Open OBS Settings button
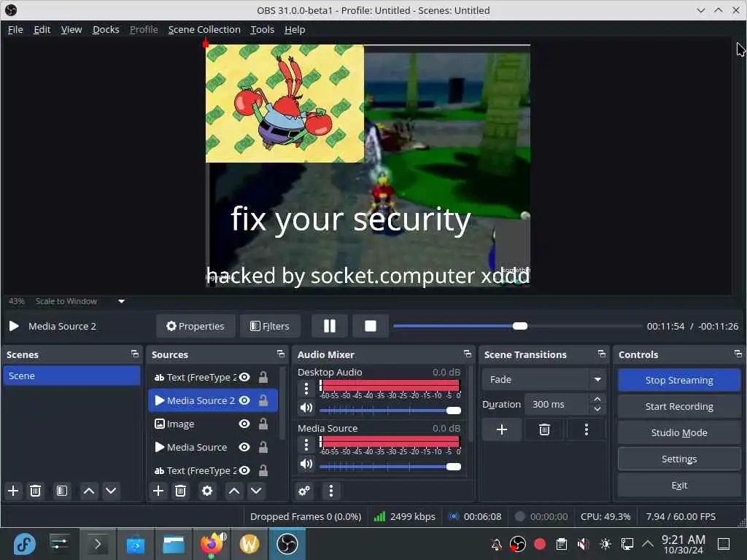 pos(679,459)
